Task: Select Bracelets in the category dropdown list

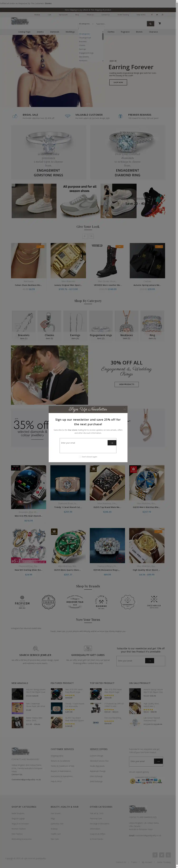Action: (x=83, y=41)
